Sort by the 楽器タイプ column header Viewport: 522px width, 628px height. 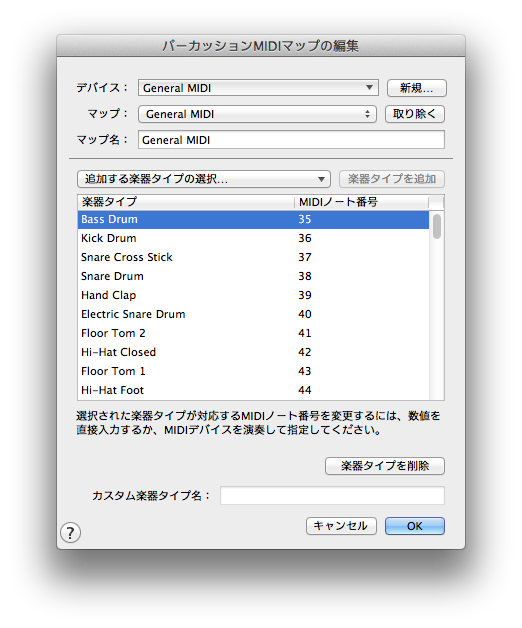coord(186,202)
